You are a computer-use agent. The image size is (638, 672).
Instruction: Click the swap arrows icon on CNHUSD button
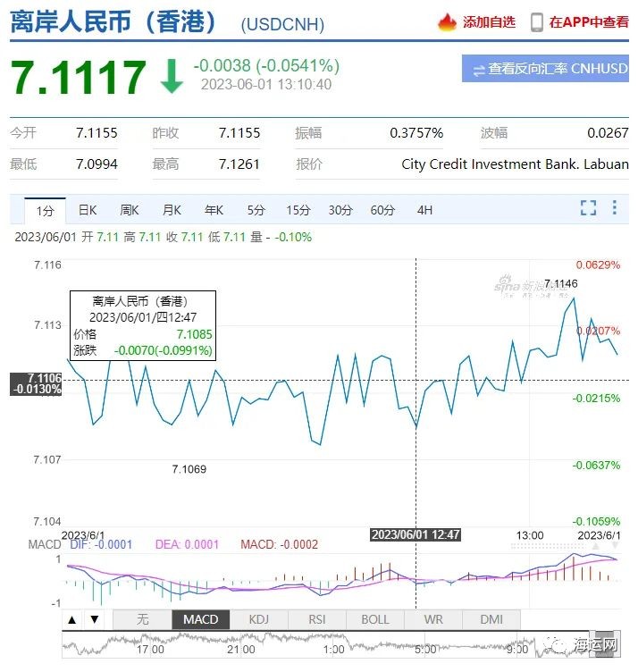point(478,70)
